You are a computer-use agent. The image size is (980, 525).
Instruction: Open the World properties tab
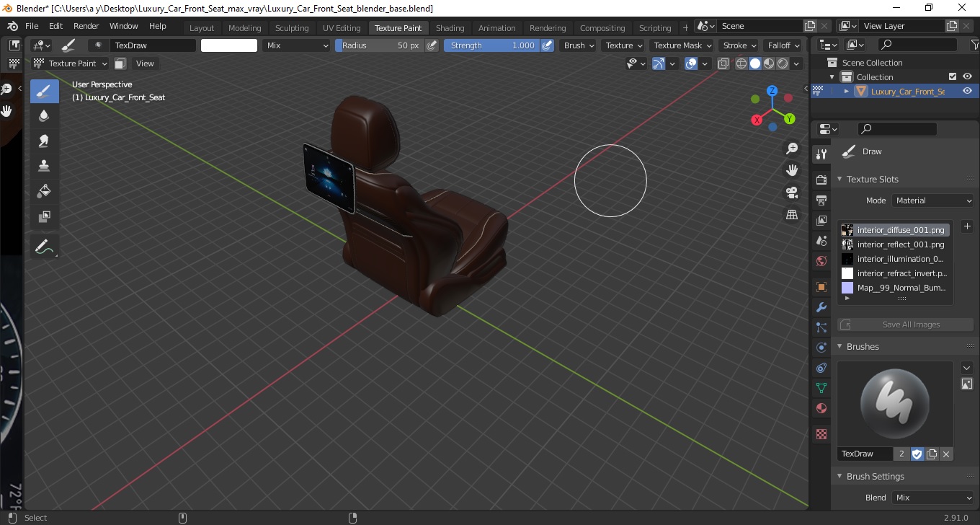point(821,261)
